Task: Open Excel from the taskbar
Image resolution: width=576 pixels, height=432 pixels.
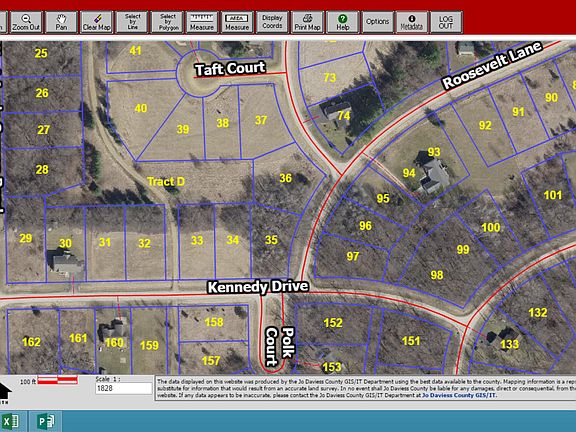Action: pyautogui.click(x=11, y=421)
